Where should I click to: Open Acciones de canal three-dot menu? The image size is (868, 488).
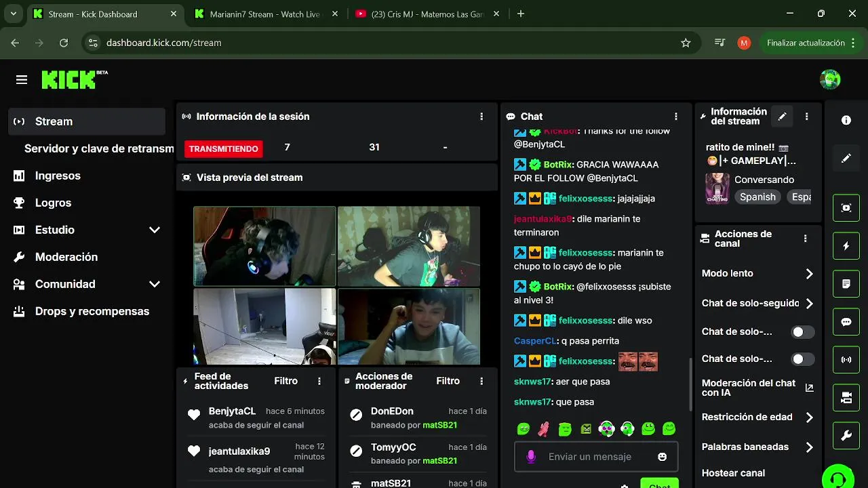[806, 239]
